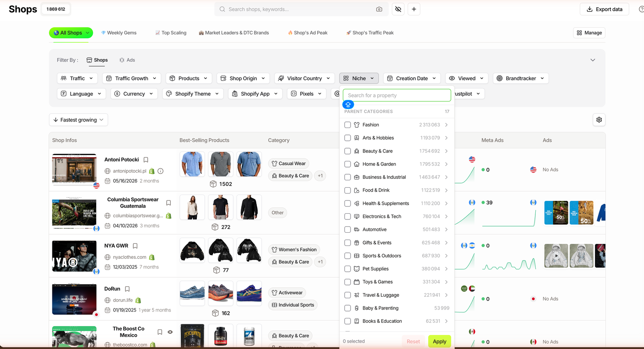Open the Products filter dropdown
644x349 pixels.
(x=189, y=78)
